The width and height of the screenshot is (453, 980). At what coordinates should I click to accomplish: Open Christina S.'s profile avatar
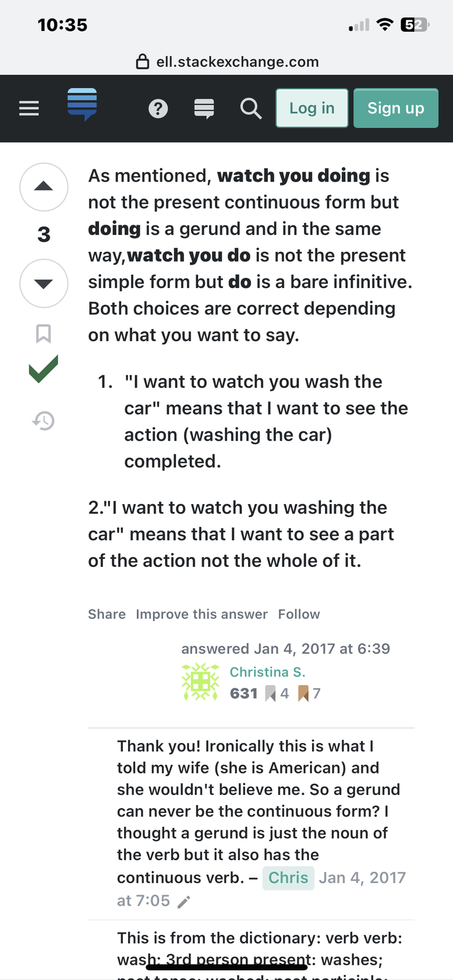(x=200, y=681)
